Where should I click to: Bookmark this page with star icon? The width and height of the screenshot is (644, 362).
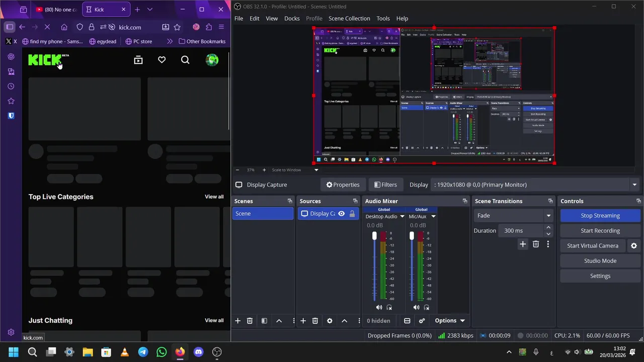(177, 27)
